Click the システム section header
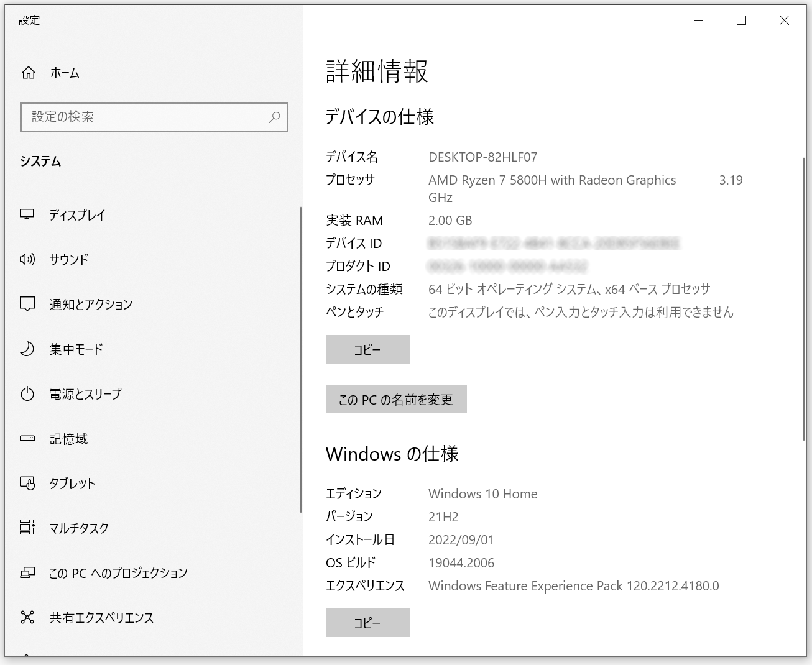The width and height of the screenshot is (812, 665). click(x=40, y=161)
